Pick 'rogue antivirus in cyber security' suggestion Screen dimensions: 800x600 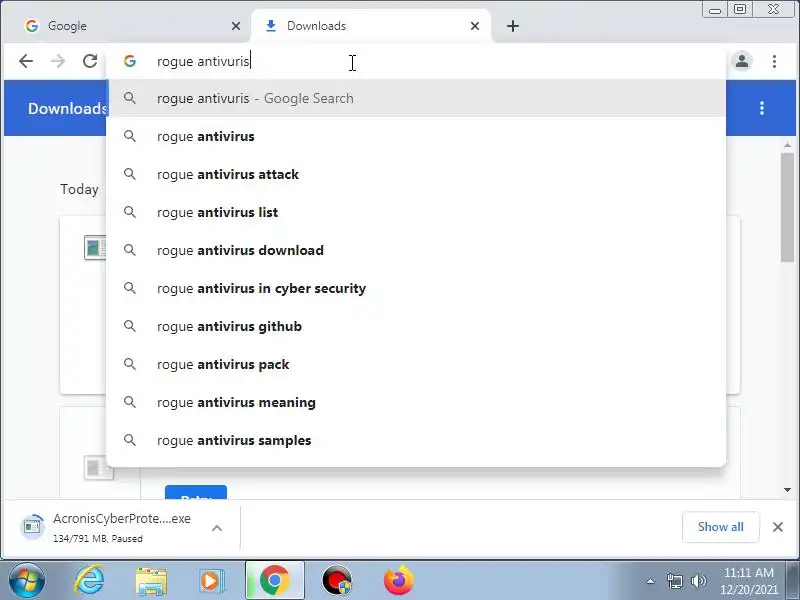click(416, 288)
